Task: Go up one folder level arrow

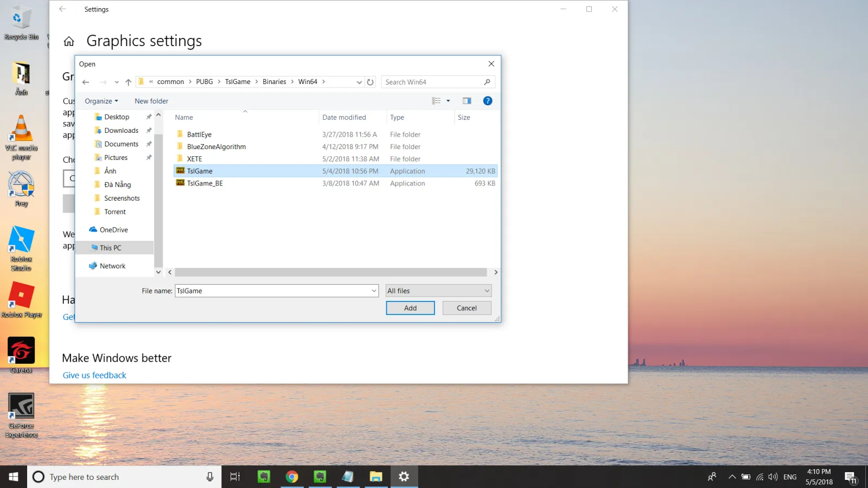Action: coord(128,82)
